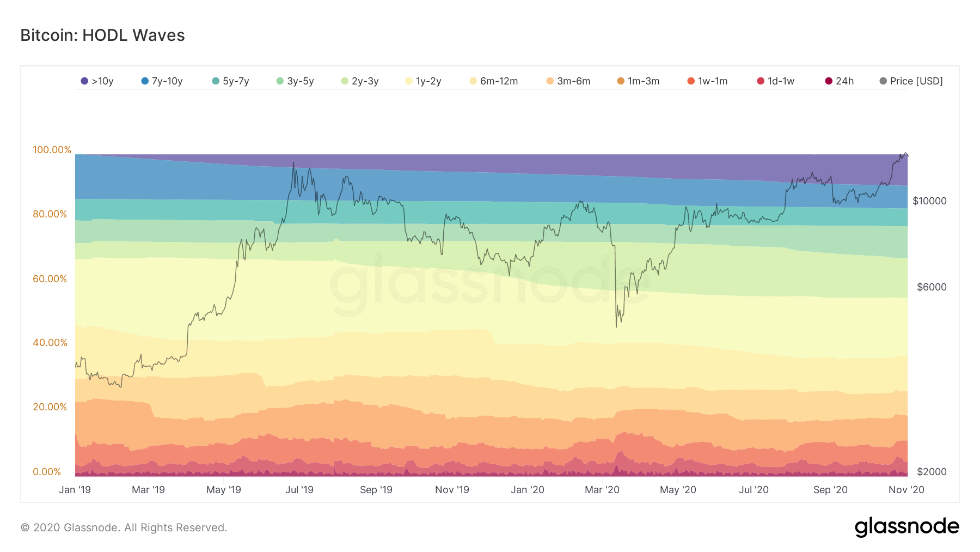Click the Jul '19 x-axis label
Screen dimensions: 980x552
pyautogui.click(x=299, y=490)
